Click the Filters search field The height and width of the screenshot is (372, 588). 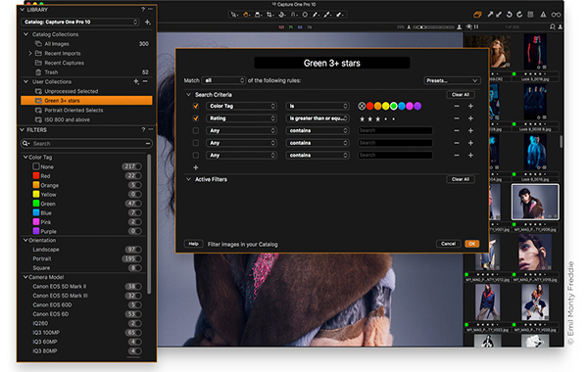coord(86,144)
